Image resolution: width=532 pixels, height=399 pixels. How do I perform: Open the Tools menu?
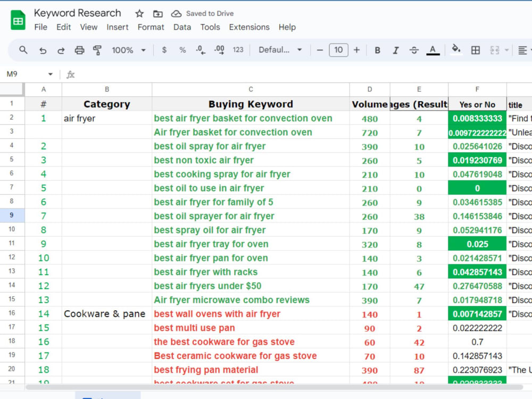pos(210,27)
